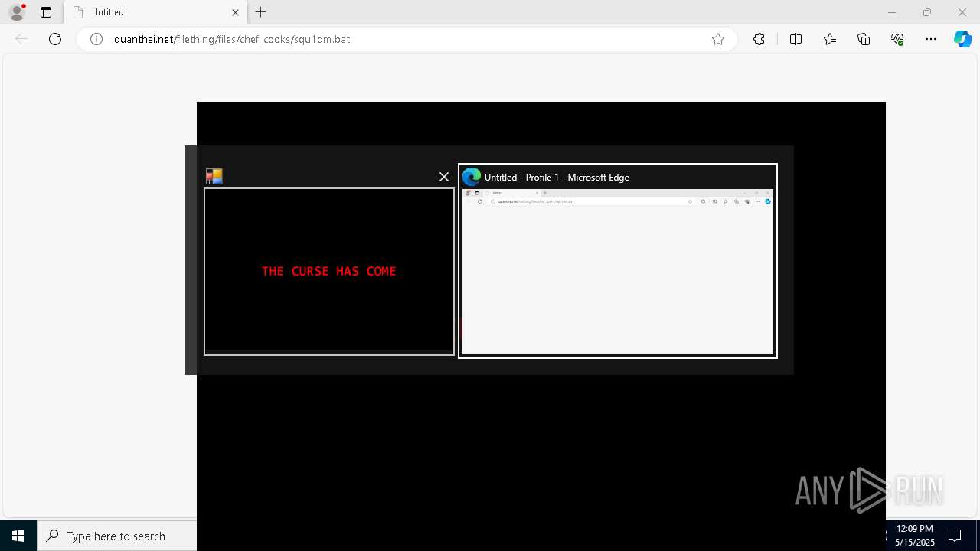980x551 pixels.
Task: Open the Favorites list icon
Action: pos(830,39)
